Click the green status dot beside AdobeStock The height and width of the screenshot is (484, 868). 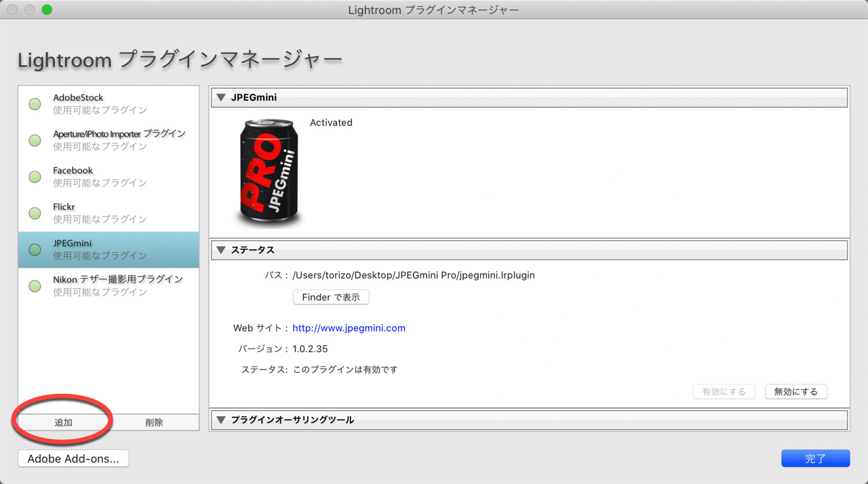point(35,104)
